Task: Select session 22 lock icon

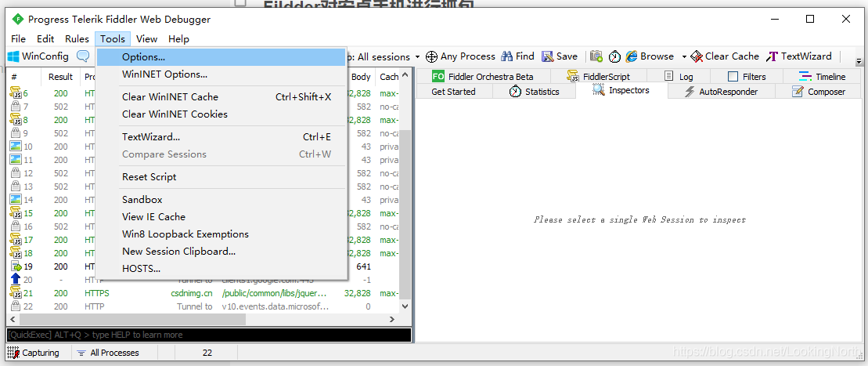Action: [16, 306]
